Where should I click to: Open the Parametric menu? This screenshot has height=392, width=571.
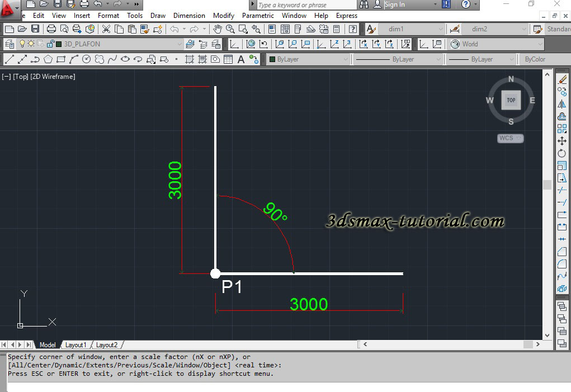point(258,16)
